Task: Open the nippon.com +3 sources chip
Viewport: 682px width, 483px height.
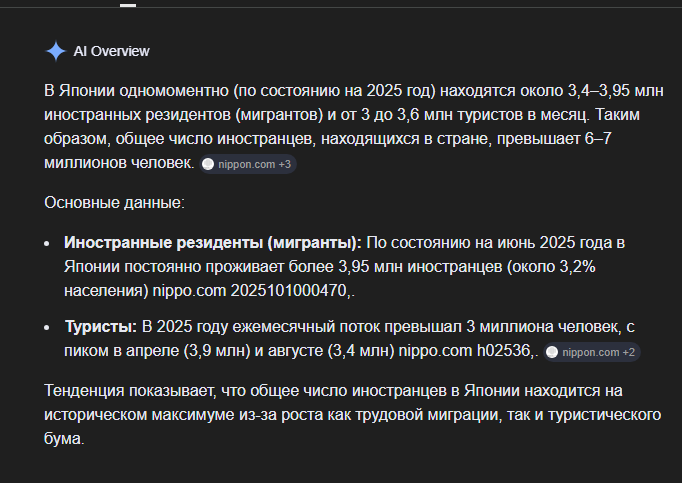Action: pyautogui.click(x=248, y=164)
